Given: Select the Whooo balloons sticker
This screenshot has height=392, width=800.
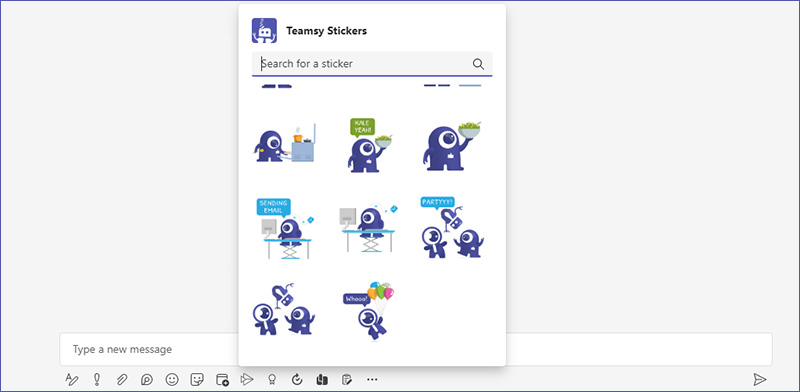Looking at the screenshot, I should click(x=369, y=310).
